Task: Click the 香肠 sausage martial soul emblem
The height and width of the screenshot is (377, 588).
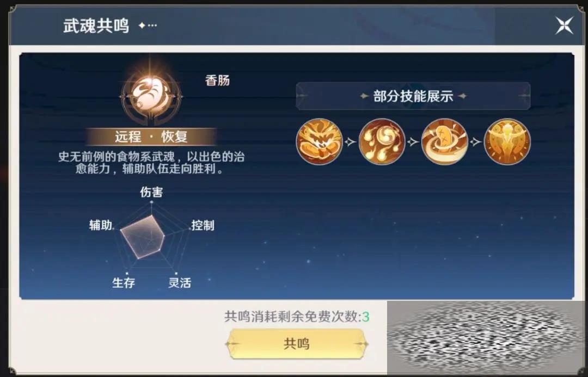Action: pos(151,96)
